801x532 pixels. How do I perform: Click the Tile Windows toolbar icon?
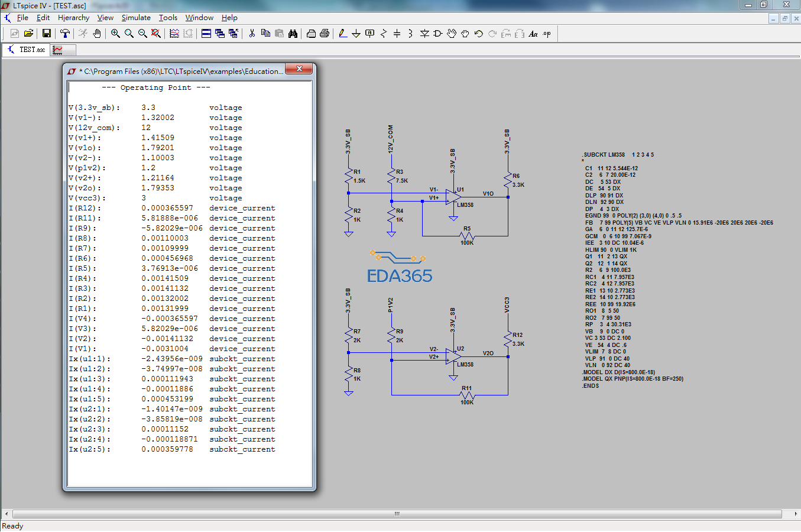tap(206, 34)
